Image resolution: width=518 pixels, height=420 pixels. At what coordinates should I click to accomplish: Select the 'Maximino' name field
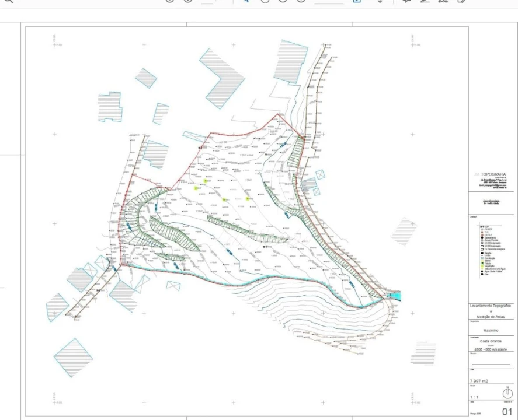(x=491, y=330)
